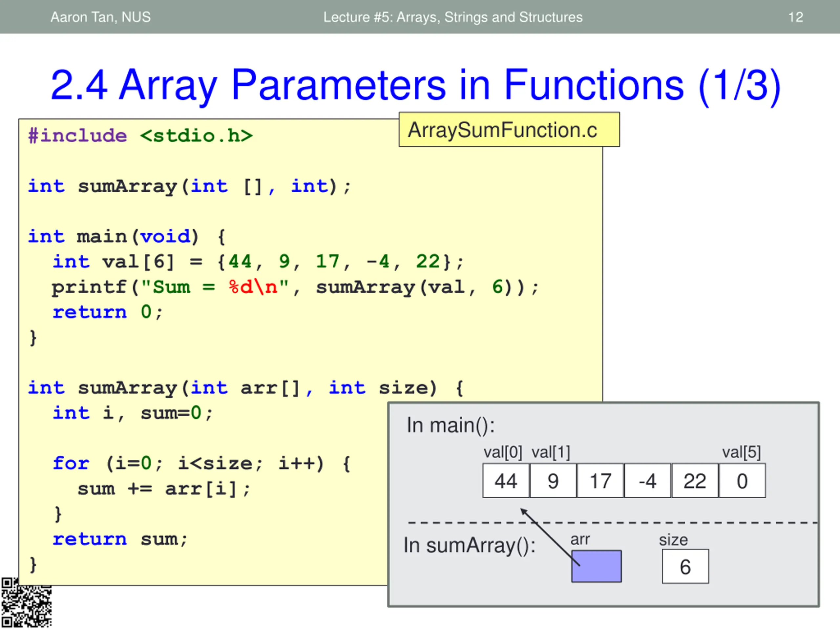Click the Lecture #5 header title
The height and width of the screenshot is (630, 840).
click(453, 17)
